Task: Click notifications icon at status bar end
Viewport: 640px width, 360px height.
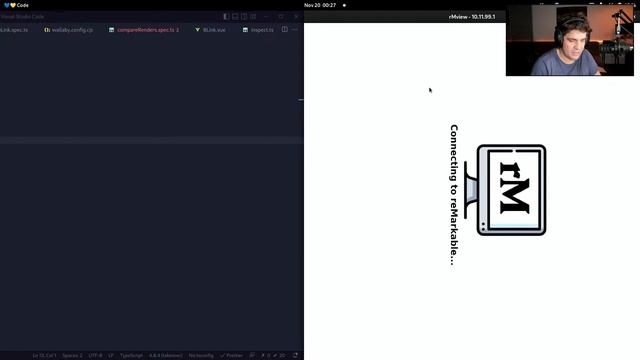Action: click(295, 356)
